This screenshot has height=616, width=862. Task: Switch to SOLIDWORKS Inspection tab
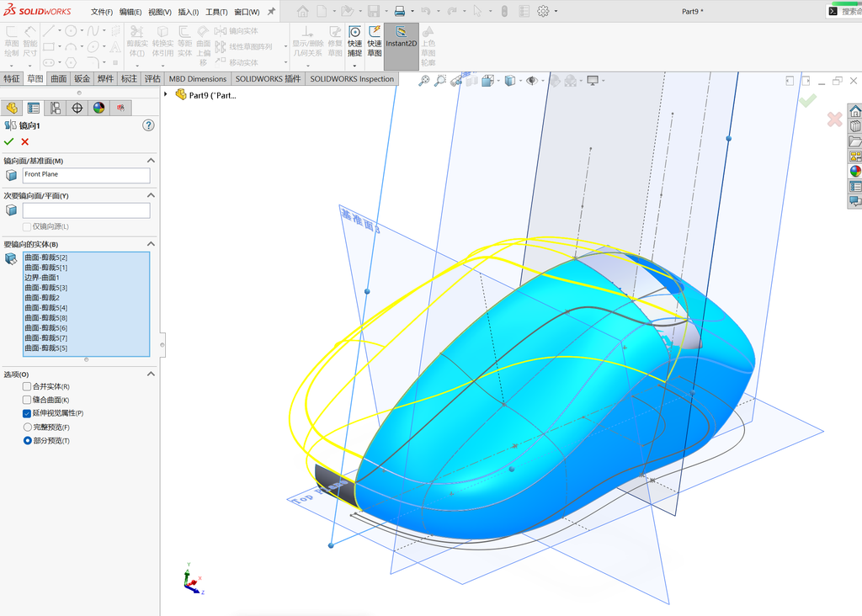pyautogui.click(x=352, y=78)
